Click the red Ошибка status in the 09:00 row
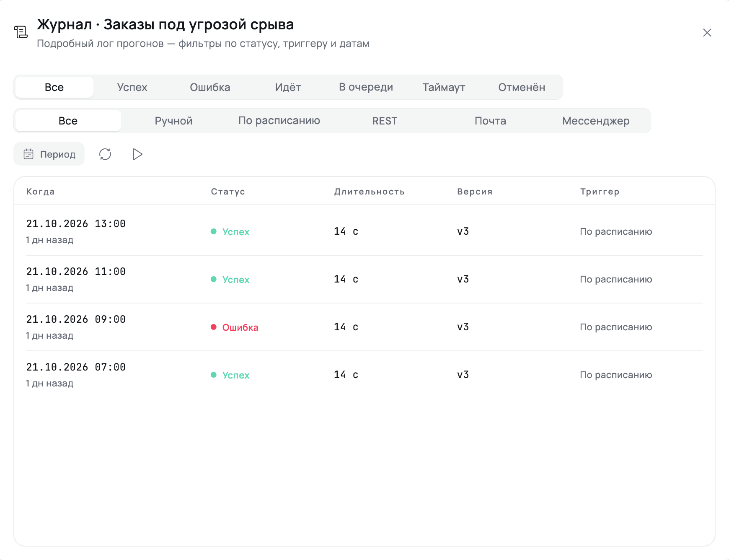Viewport: 729px width, 560px height. click(235, 327)
